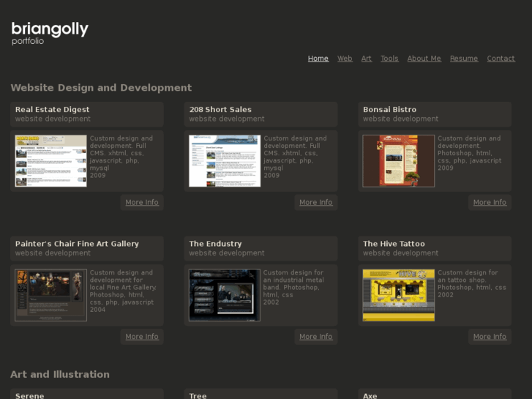Viewport: 532px width, 399px height.
Task: Open 208 Short Sales thumbnail
Action: (225, 161)
